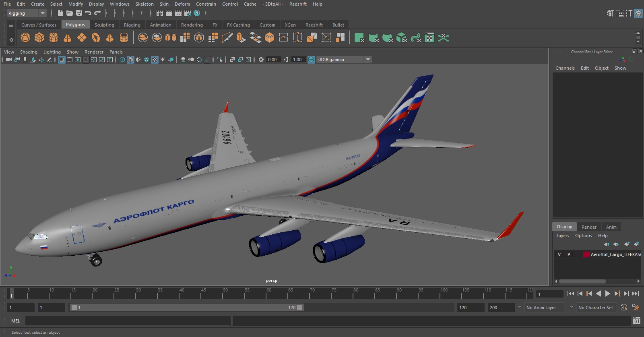
Task: Open the sRGB gamma view transform dropdown
Action: (x=344, y=60)
